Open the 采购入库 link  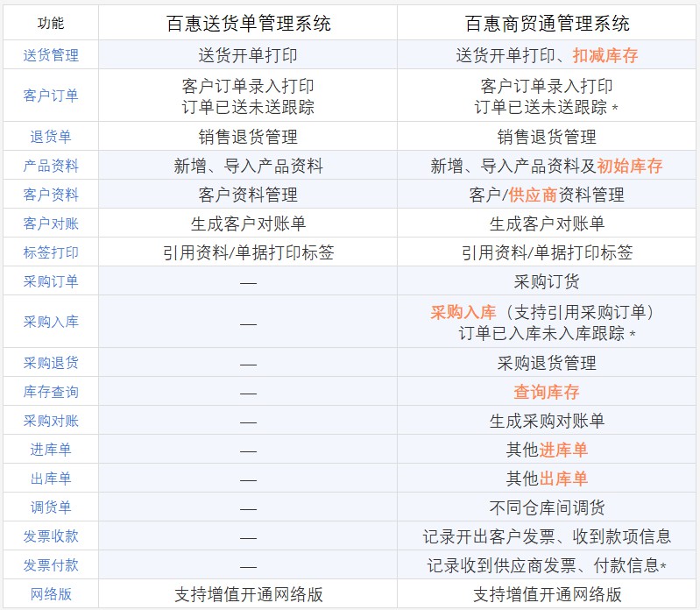51,322
